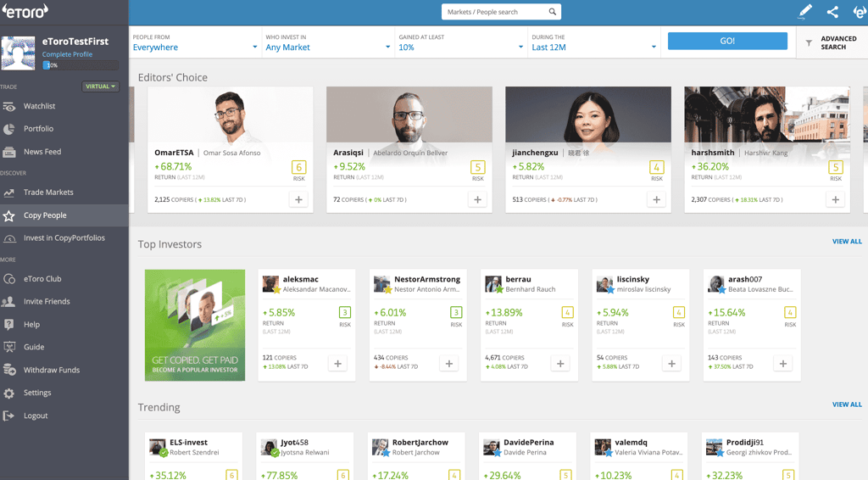Open the Gained At Least 10% dropdown
Viewport: 868px width, 480px height.
point(460,42)
